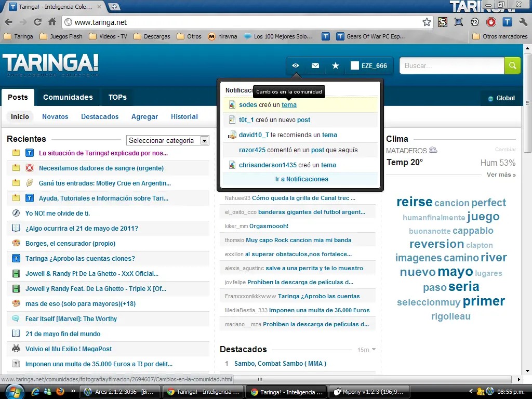Click the page vertical scrollbar down arrow

[x=527, y=371]
